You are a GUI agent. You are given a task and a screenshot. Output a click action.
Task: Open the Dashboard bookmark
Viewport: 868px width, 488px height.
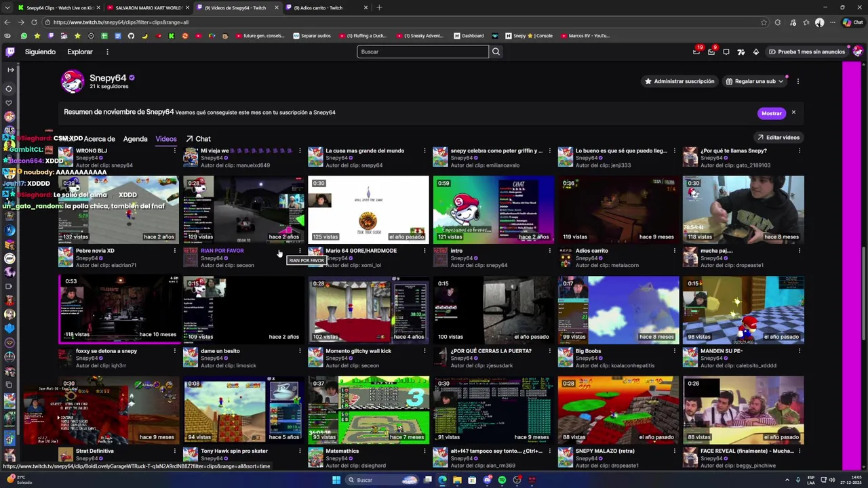tap(469, 36)
